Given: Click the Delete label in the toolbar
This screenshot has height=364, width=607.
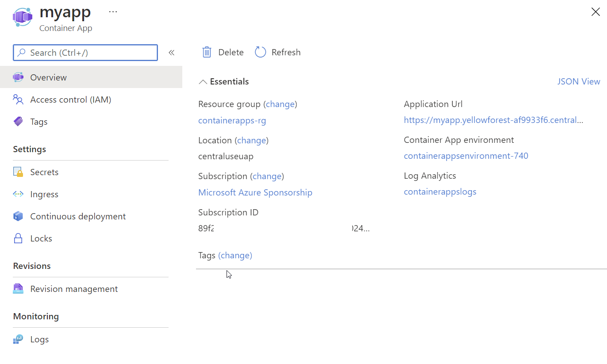Looking at the screenshot, I should click(231, 52).
